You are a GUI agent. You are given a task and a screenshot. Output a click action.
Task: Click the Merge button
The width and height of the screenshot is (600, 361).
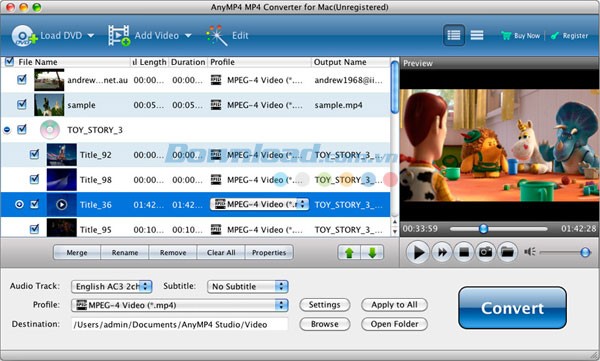pos(77,253)
